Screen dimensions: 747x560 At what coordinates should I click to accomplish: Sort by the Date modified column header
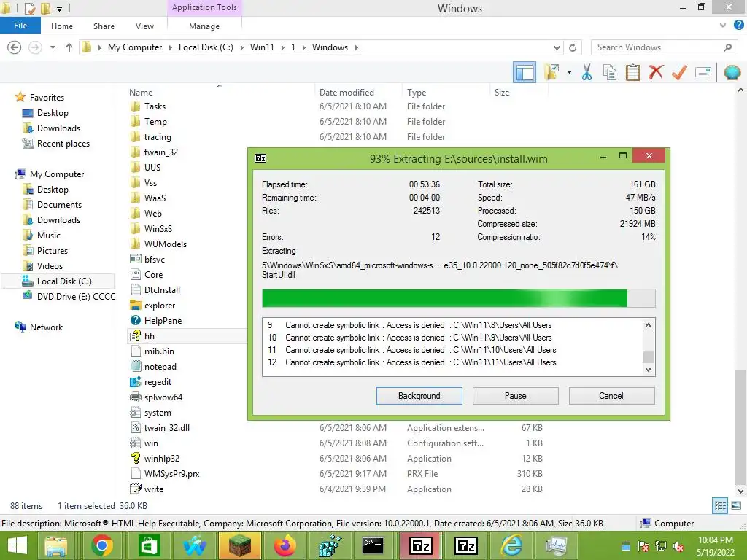tap(347, 93)
